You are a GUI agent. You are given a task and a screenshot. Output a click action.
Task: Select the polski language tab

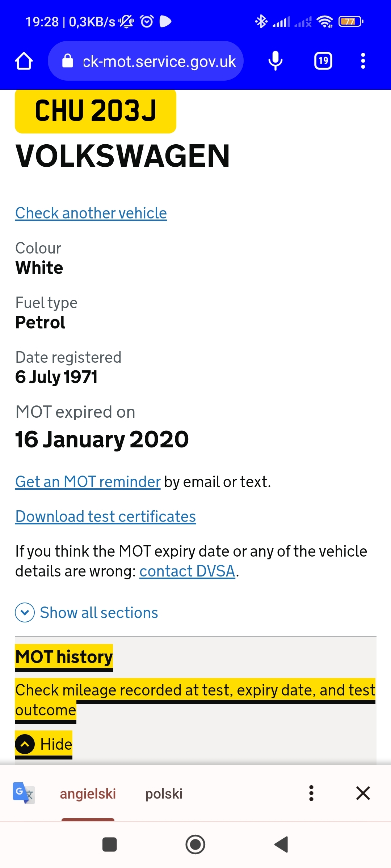[164, 794]
